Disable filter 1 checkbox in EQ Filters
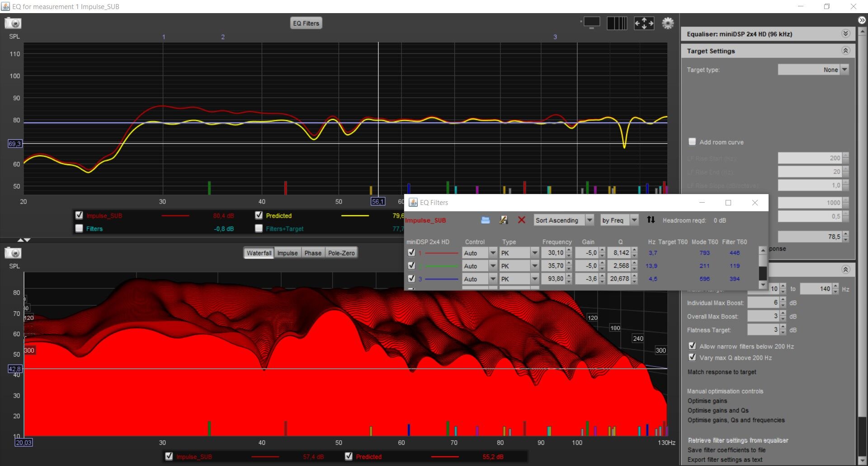This screenshot has width=868, height=466. [x=411, y=252]
